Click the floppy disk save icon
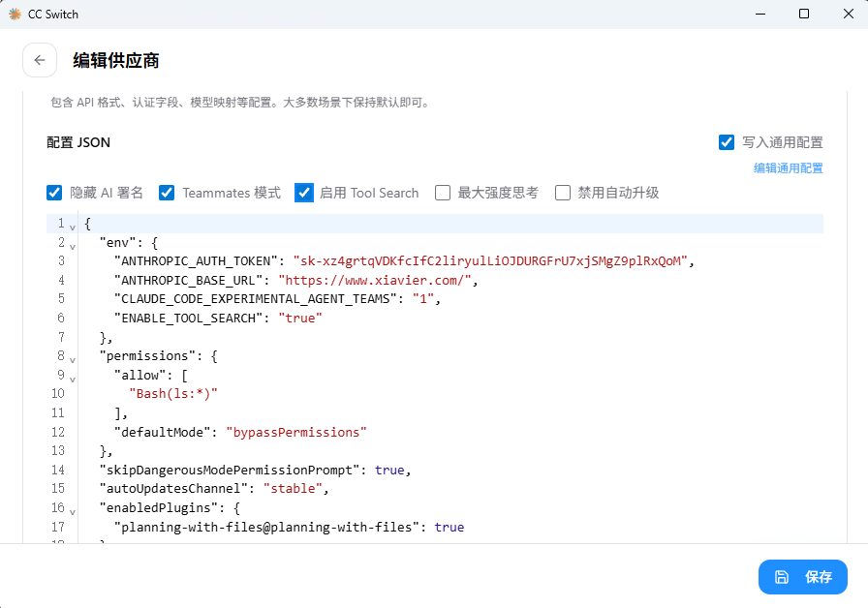 coord(781,577)
